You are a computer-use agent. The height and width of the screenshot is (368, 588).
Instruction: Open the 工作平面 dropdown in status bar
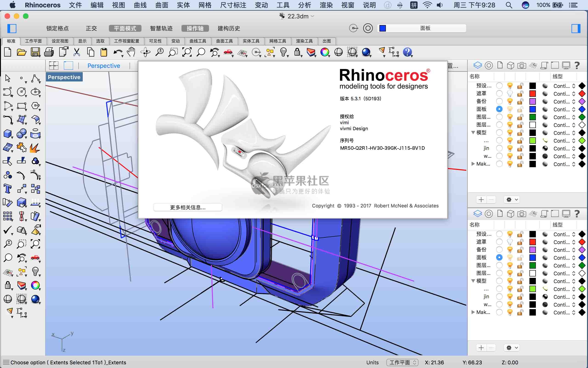(402, 362)
